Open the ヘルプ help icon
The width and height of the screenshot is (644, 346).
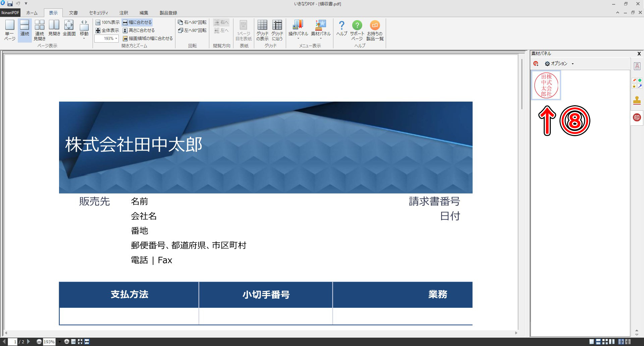341,28
